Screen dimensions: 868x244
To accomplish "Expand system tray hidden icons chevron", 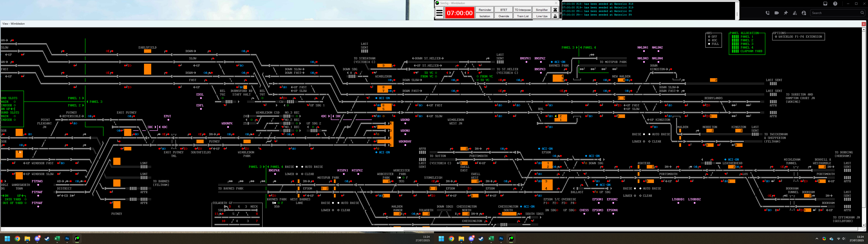I will click(817, 239).
